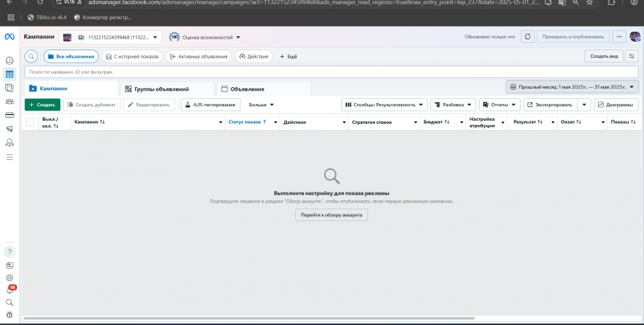Open the all tools hamburger menu
644x325 pixels.
click(9, 157)
